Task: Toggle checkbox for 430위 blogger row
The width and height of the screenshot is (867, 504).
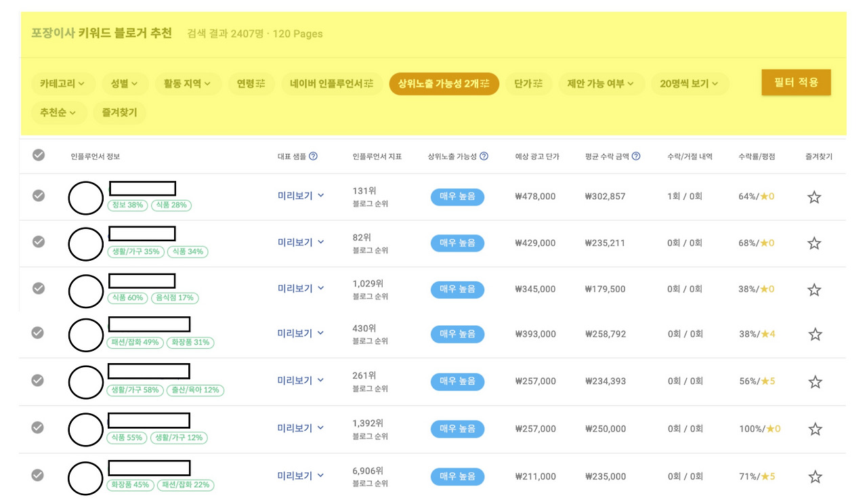Action: 38,333
